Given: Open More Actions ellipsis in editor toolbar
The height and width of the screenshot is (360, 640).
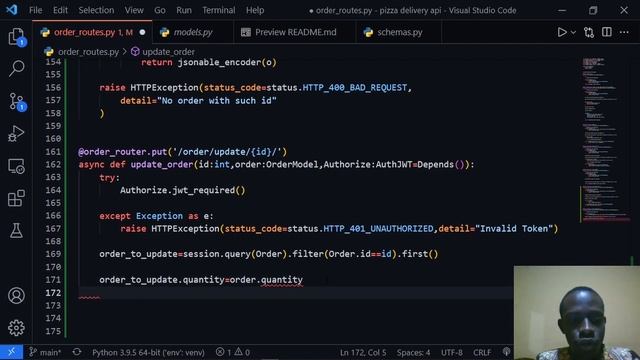Looking at the screenshot, I should 624,32.
